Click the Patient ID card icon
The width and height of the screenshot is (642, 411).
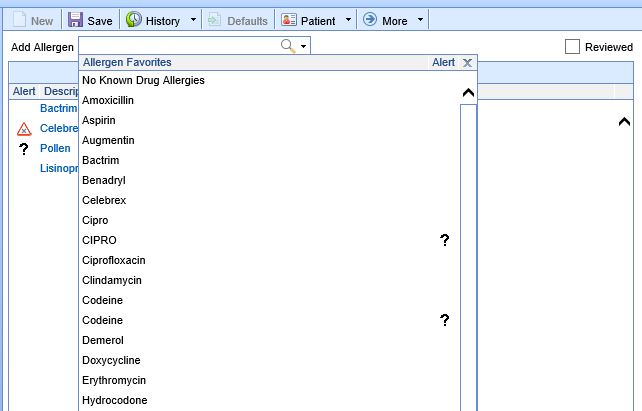pos(289,20)
